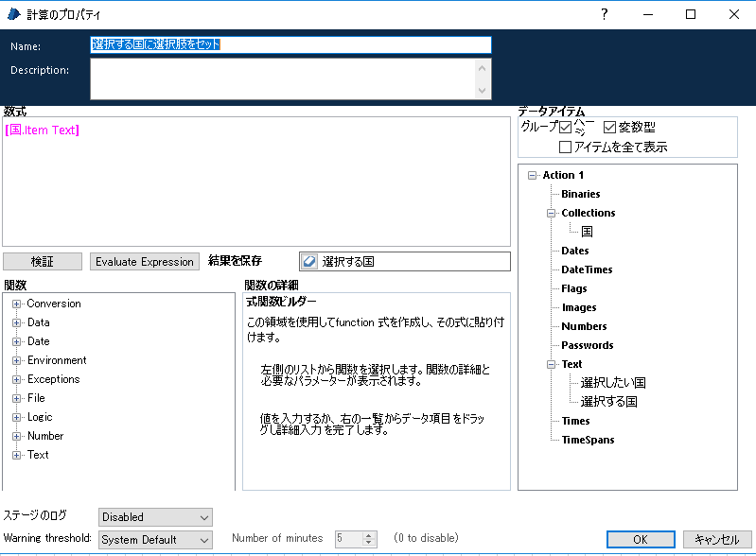756x556 pixels.
Task: Collapse the Collections node
Action: [551, 213]
